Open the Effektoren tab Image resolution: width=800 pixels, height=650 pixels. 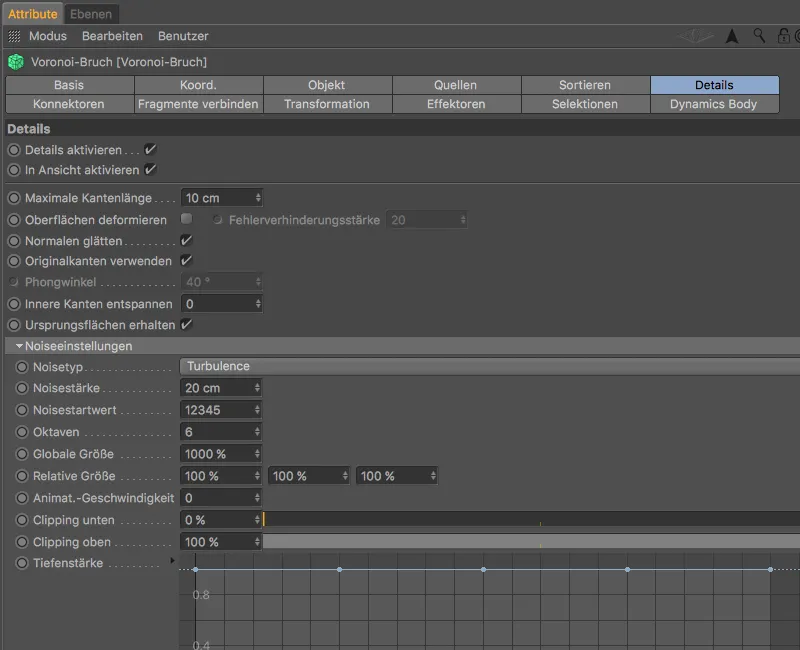456,104
